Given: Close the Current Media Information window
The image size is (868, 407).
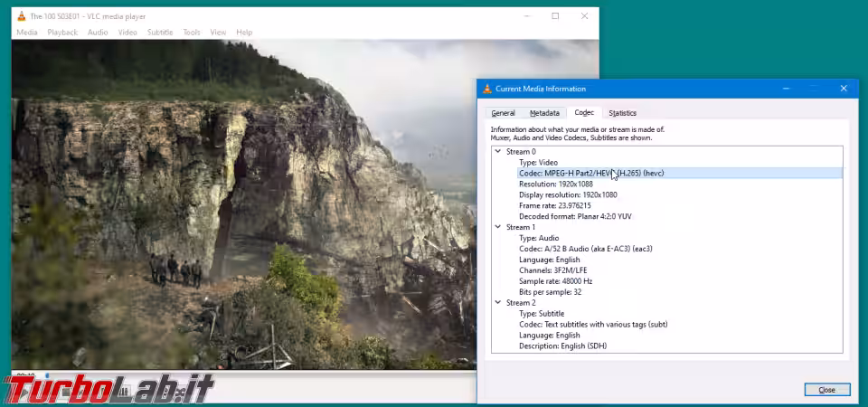Looking at the screenshot, I should click(844, 89).
